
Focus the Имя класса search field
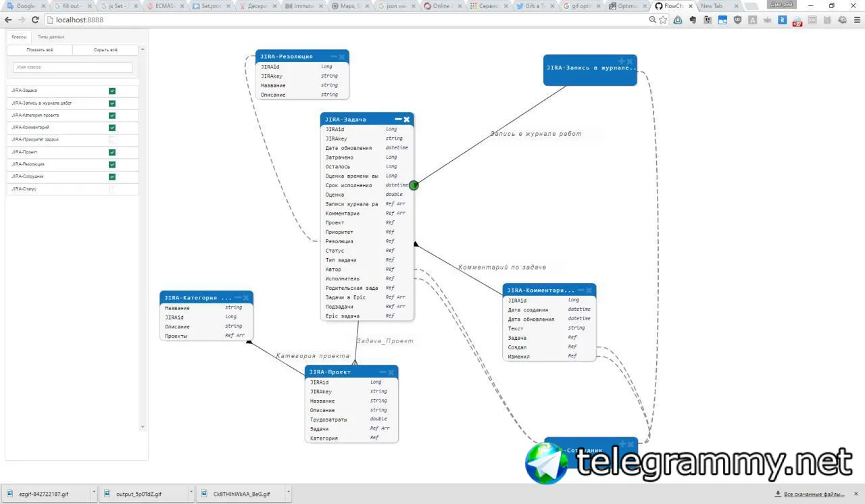73,68
